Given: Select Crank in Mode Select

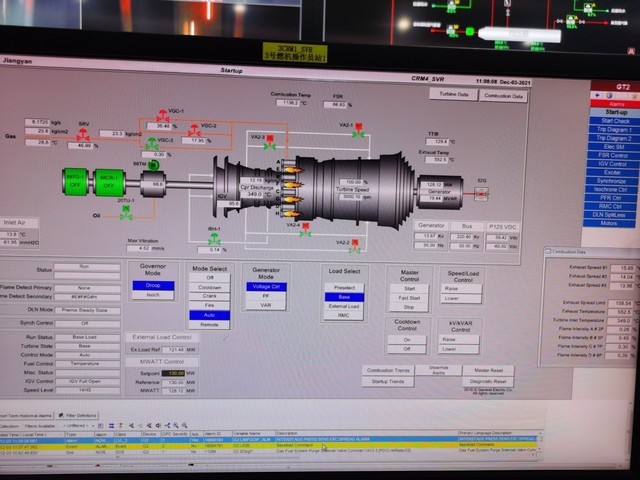Looking at the screenshot, I should click(x=209, y=296).
